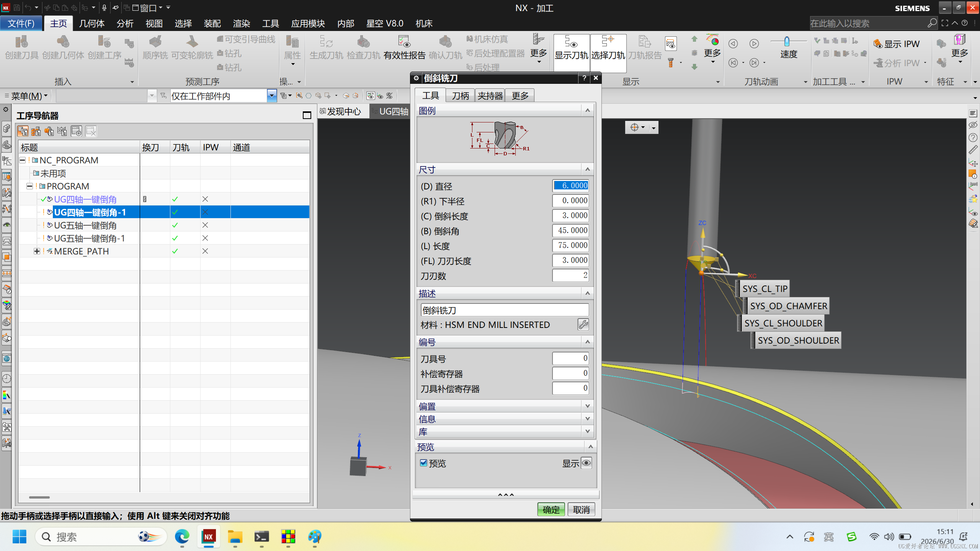Click the save icon in the quick access bar

pyautogui.click(x=16, y=8)
